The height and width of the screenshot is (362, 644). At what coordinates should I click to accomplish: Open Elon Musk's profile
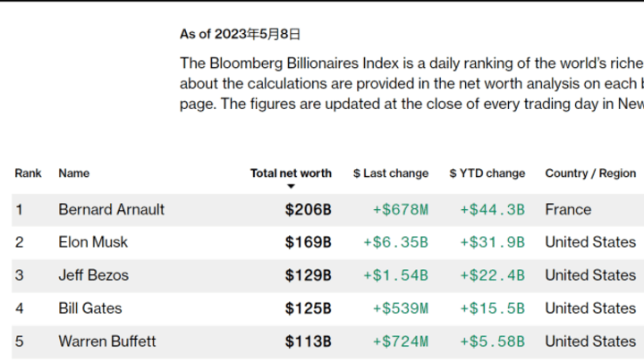click(x=93, y=242)
